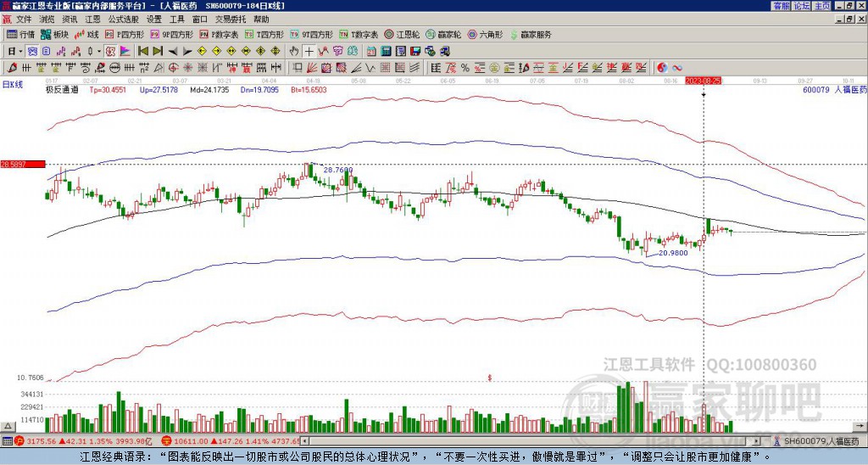Expand the candlestick style dropdown arrow
Viewport: 868px width, 465px height.
click(99, 52)
